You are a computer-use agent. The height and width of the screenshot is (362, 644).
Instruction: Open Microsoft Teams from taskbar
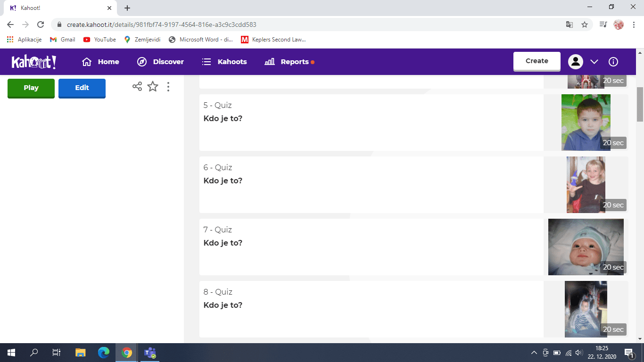pos(150,353)
